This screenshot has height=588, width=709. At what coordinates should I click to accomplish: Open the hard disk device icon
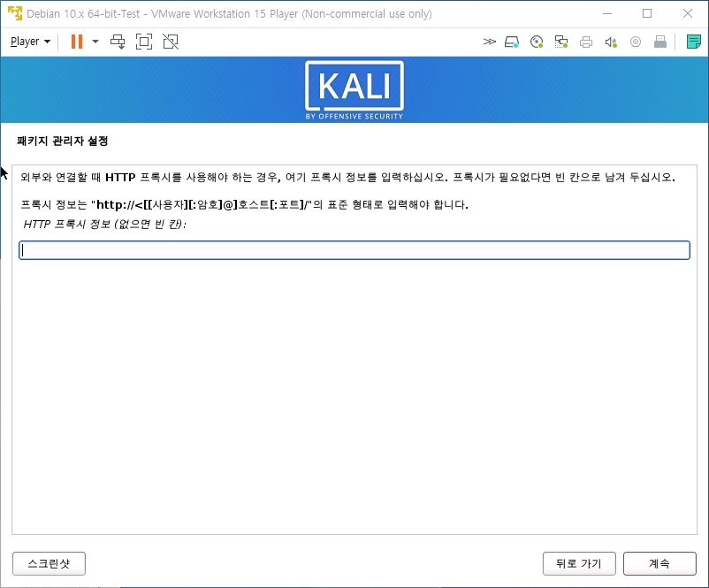(512, 42)
